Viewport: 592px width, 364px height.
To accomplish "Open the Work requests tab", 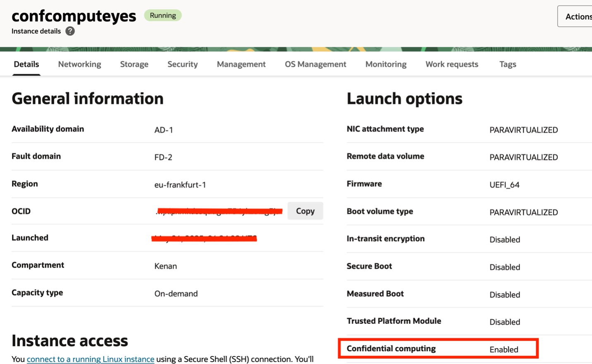I will 452,64.
